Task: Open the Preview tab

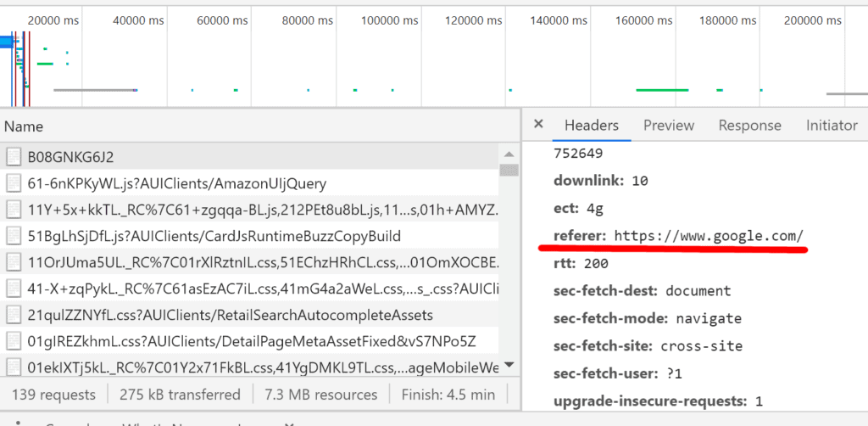Action: (x=668, y=125)
